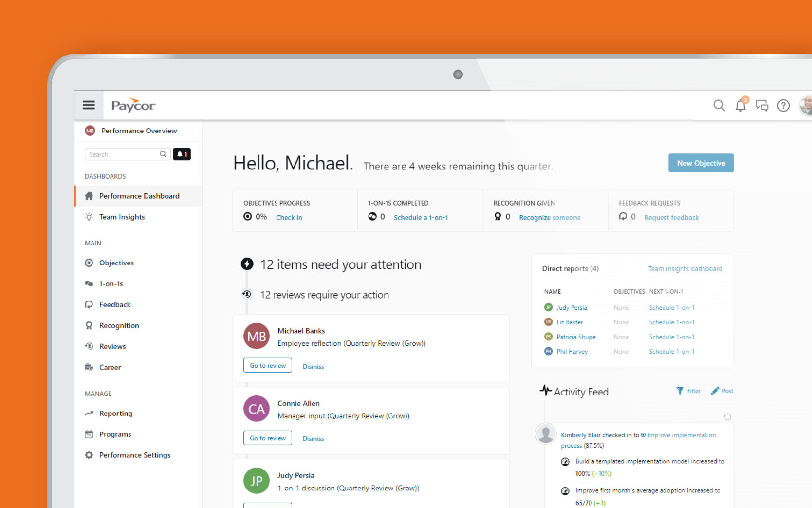
Task: Open Improve implementation process objective link
Action: coord(638,440)
